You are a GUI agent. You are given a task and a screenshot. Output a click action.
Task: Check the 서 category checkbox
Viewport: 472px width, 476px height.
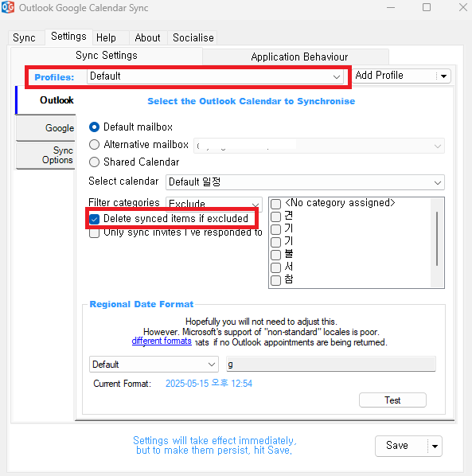[x=275, y=267]
